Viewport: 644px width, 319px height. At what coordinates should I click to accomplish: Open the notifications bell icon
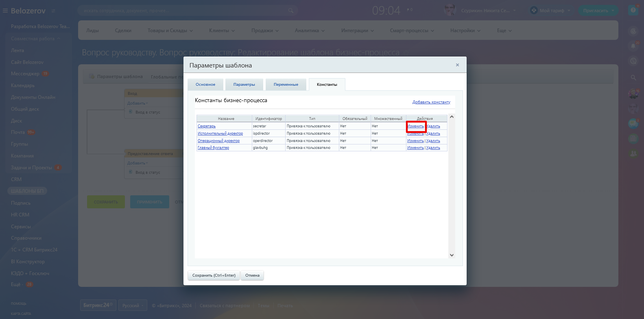pos(633,46)
